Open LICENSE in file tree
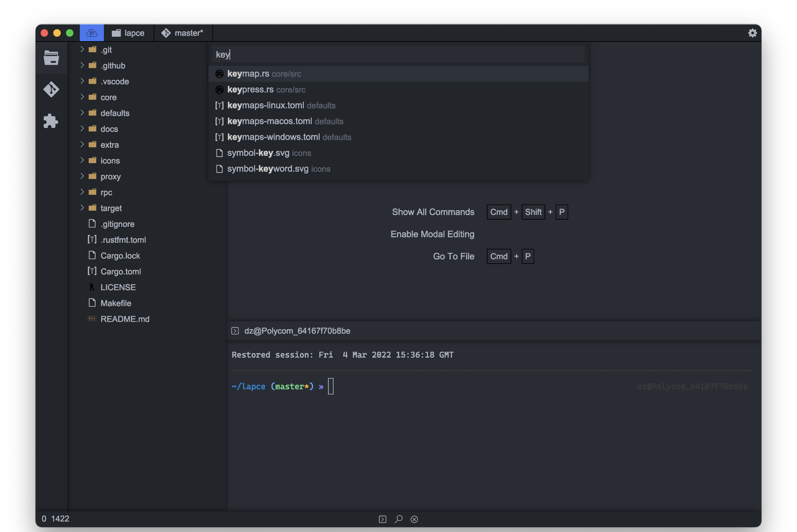797x532 pixels. pos(118,287)
